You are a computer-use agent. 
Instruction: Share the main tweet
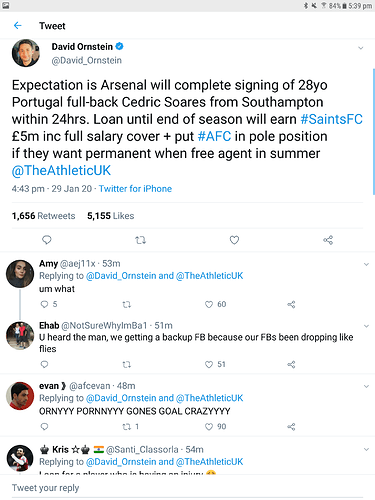coord(328,240)
